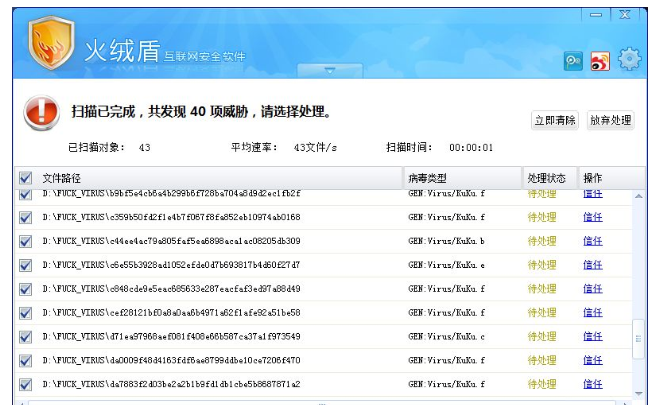
Task: Close the Huorong window
Action: [x=626, y=13]
